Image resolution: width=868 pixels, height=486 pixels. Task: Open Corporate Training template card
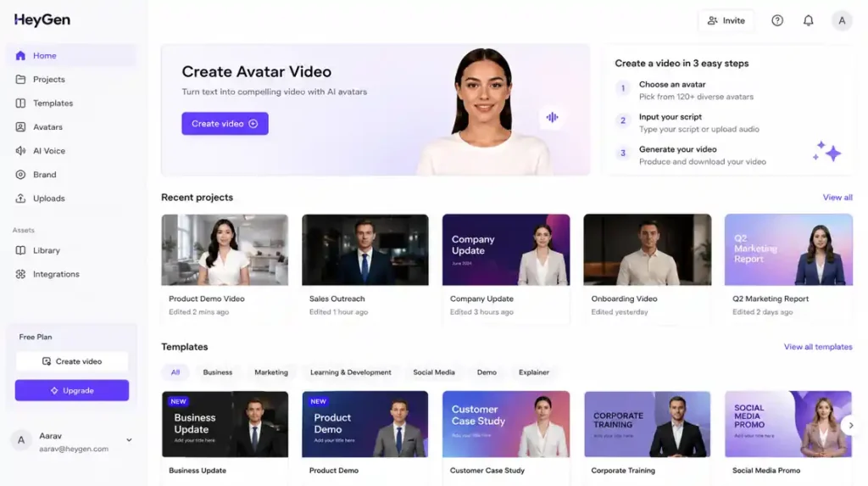point(647,424)
